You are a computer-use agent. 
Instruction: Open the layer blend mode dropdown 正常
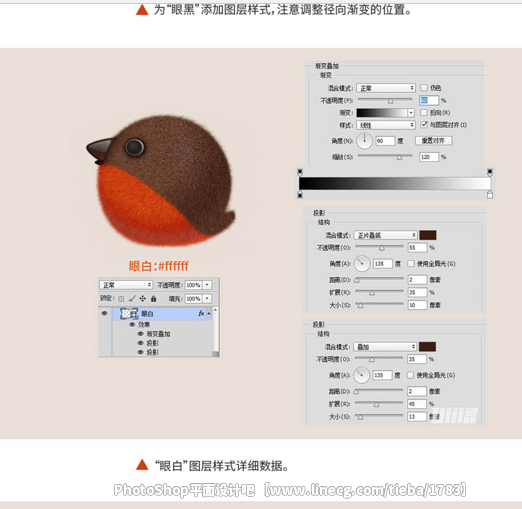coord(126,285)
